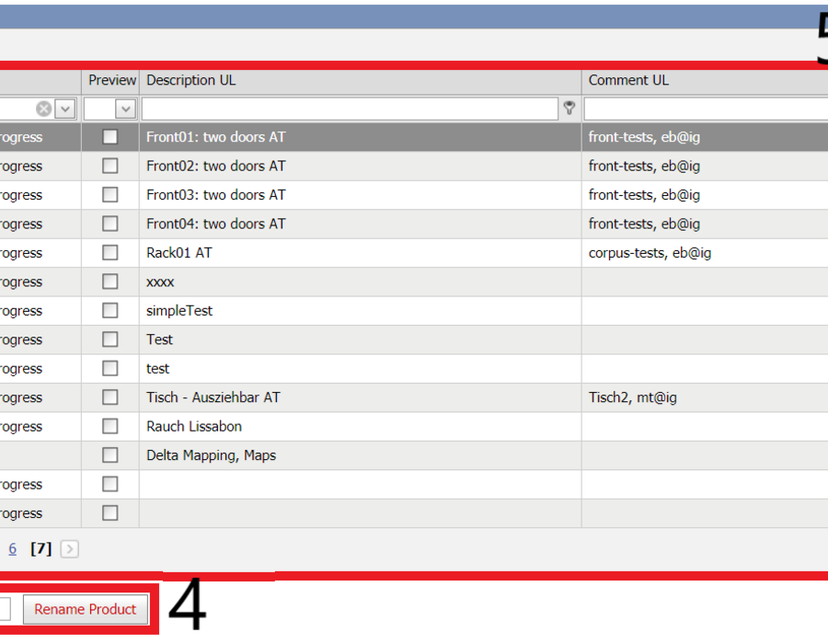Select Preview checkbox for Delta Mapping, Maps
Image resolution: width=828 pixels, height=644 pixels.
tap(109, 455)
